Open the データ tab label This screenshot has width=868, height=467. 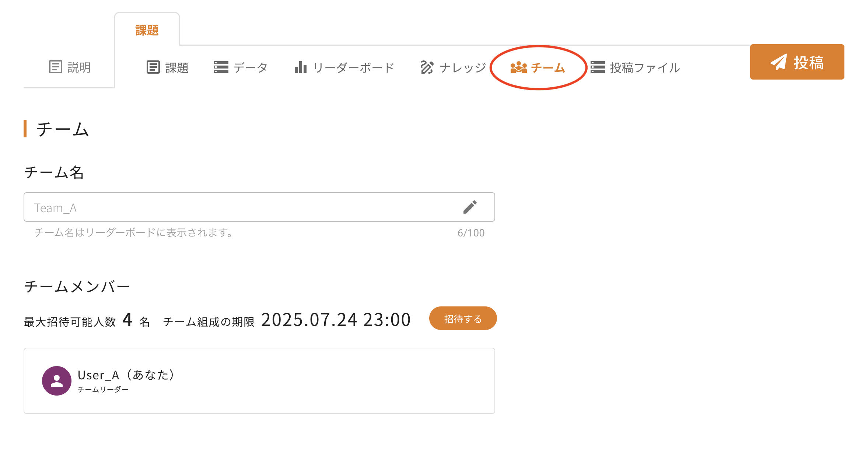pos(250,68)
